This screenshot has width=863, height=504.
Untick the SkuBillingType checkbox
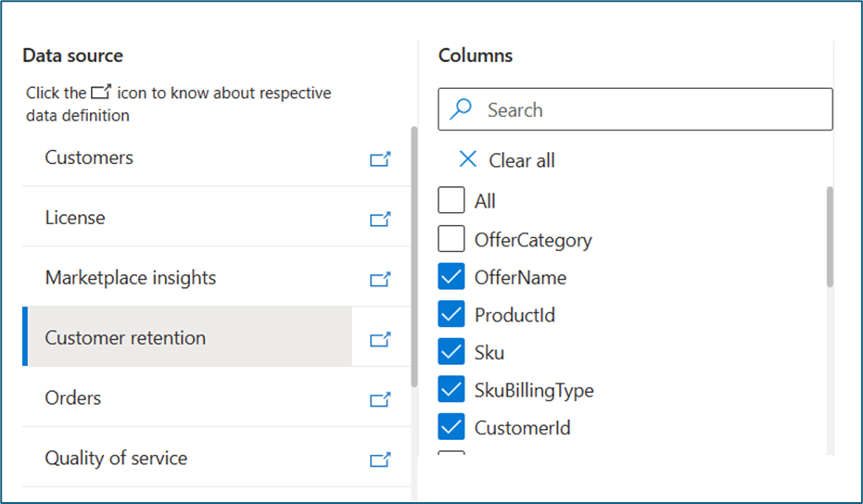(451, 390)
